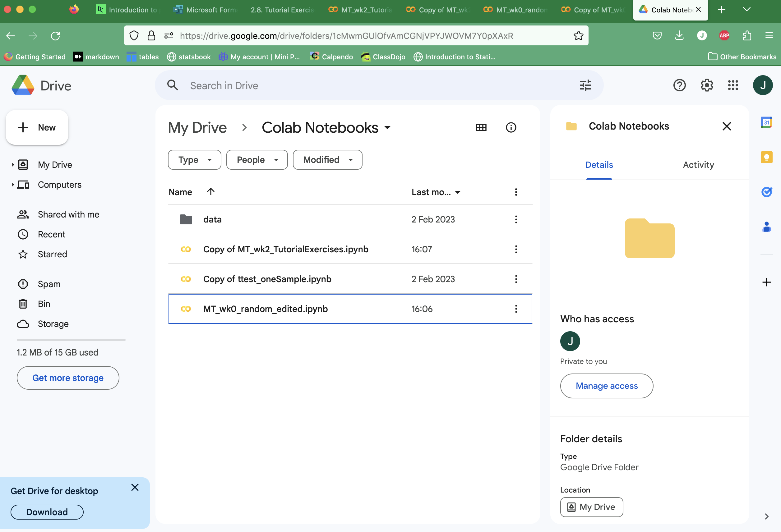Switch to the Activity tab
Viewport: 781px width, 532px height.
pyautogui.click(x=698, y=165)
